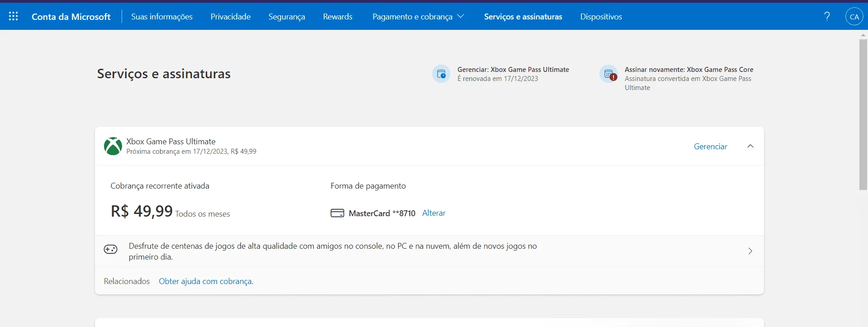Click the 'Desfrute de centenas de jogos' description
This screenshot has height=327, width=868.
[333, 251]
